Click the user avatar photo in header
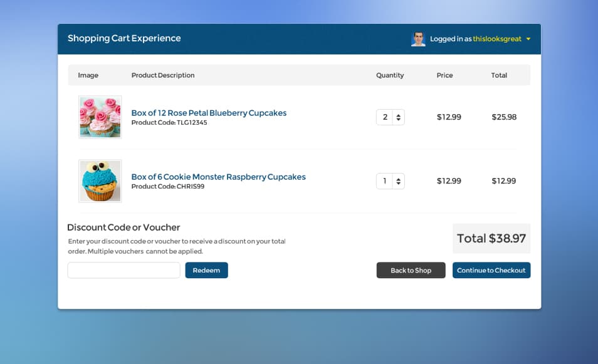This screenshot has height=364, width=598. tap(418, 39)
